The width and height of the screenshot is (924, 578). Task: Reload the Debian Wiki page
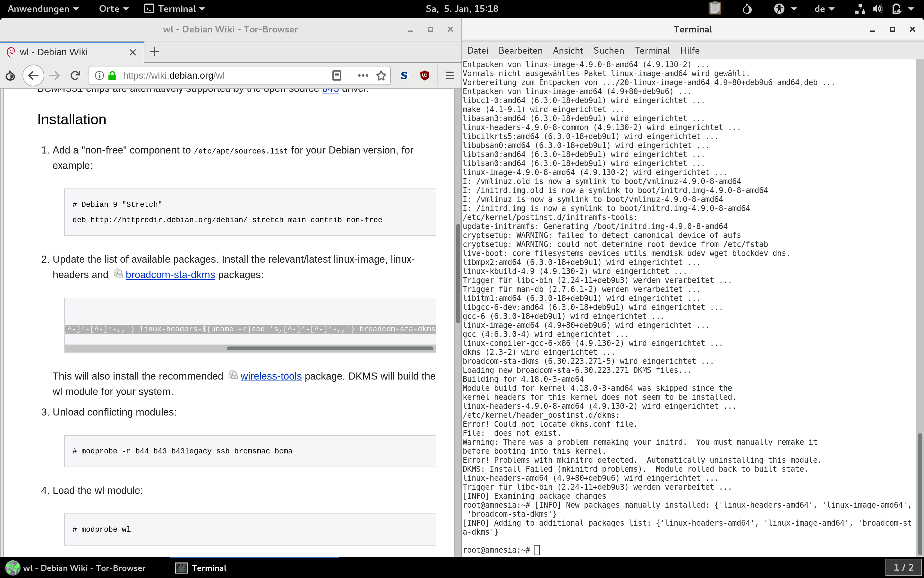click(x=75, y=76)
